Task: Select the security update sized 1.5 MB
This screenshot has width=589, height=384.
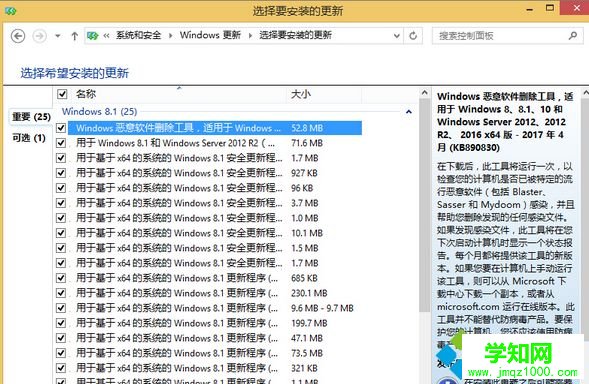Action: pos(215,248)
